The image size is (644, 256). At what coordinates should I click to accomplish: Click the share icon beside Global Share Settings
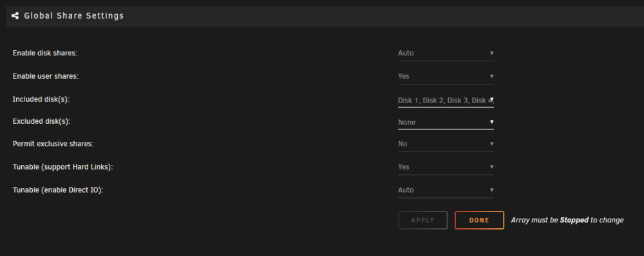pyautogui.click(x=15, y=16)
